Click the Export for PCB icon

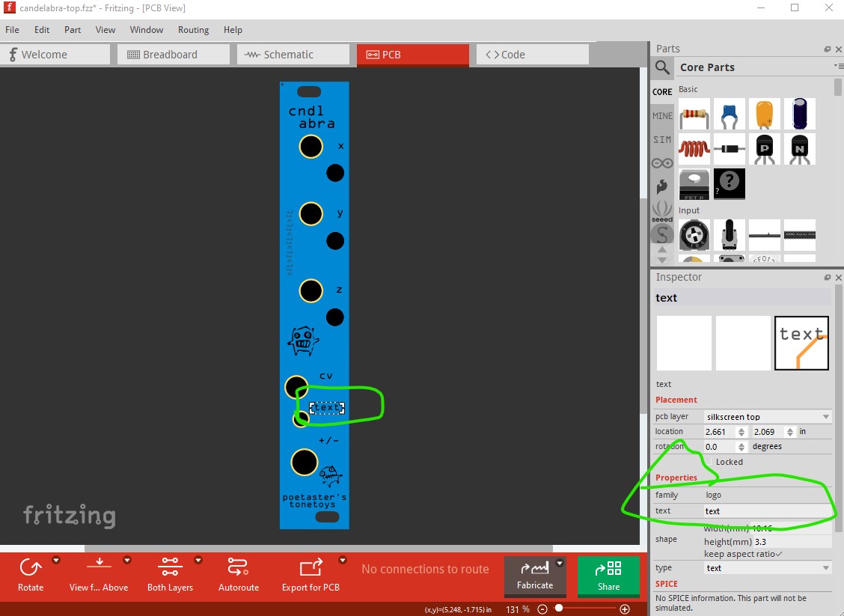coord(311,567)
